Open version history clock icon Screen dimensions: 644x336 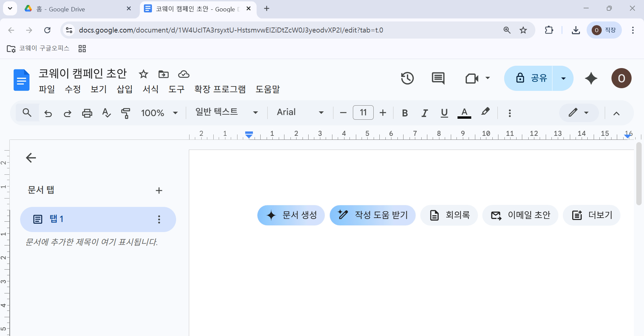point(407,78)
